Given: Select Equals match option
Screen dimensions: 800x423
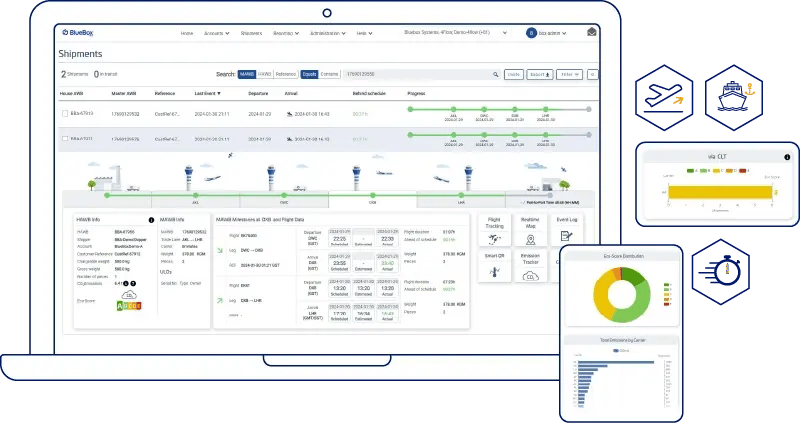Looking at the screenshot, I should coord(309,74).
